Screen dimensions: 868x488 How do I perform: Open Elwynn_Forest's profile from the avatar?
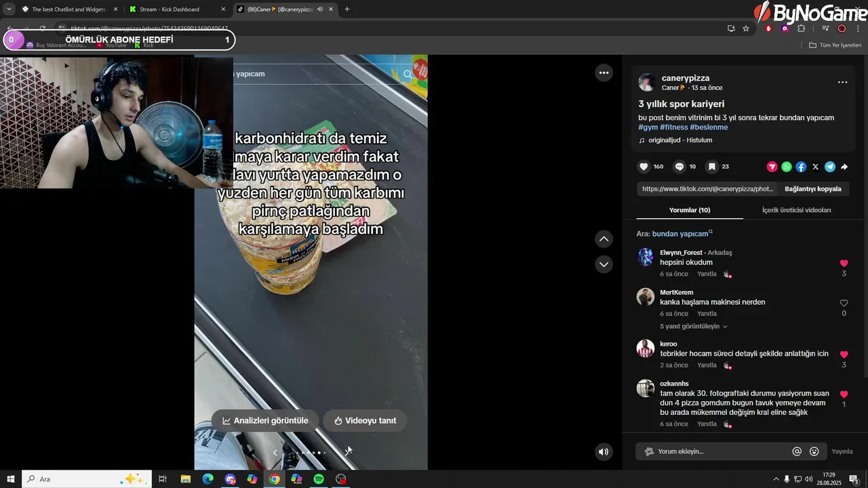pos(646,257)
